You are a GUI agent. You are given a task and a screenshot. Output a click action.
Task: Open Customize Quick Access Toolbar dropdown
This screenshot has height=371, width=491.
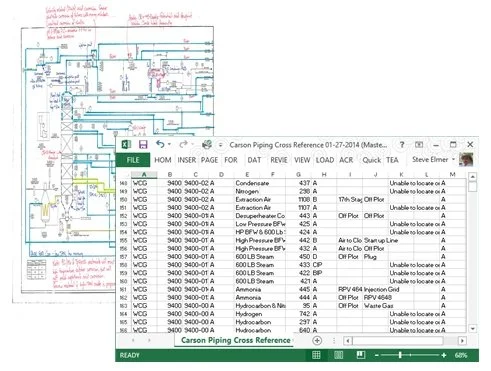coord(220,145)
